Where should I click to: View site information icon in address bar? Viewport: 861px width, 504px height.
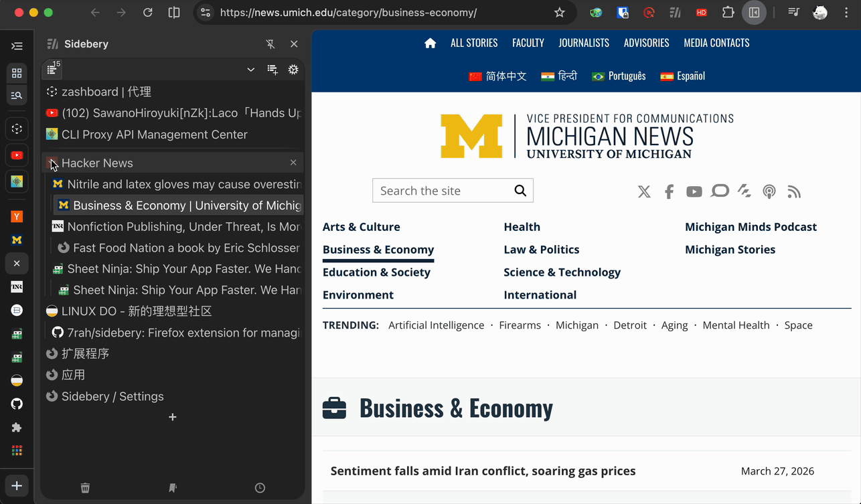[x=206, y=13]
